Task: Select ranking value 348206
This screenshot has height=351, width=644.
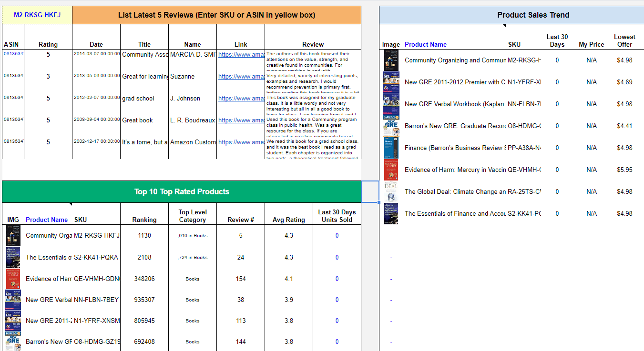Action: [x=144, y=279]
